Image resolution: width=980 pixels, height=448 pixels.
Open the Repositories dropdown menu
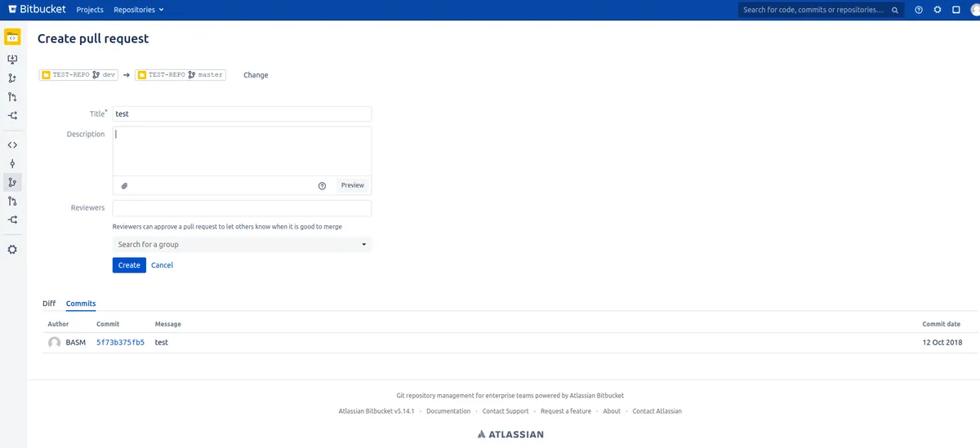point(139,10)
